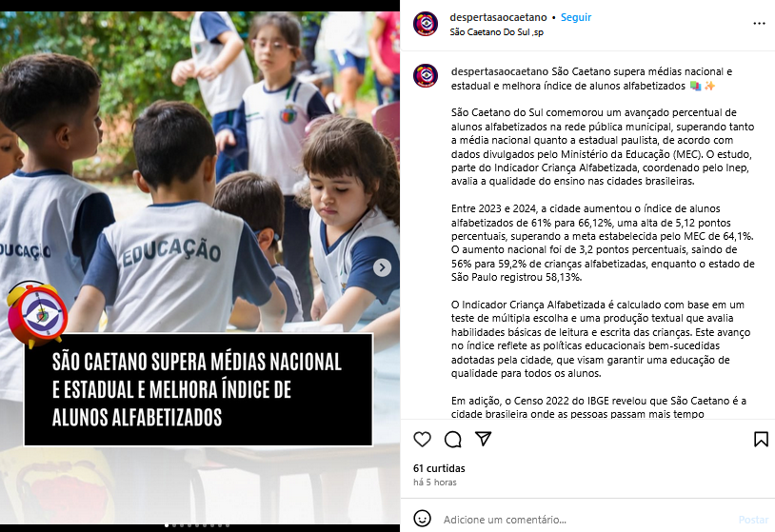The height and width of the screenshot is (532, 775).
Task: Click the 'há 5 horas' timestamp
Action: point(435,483)
